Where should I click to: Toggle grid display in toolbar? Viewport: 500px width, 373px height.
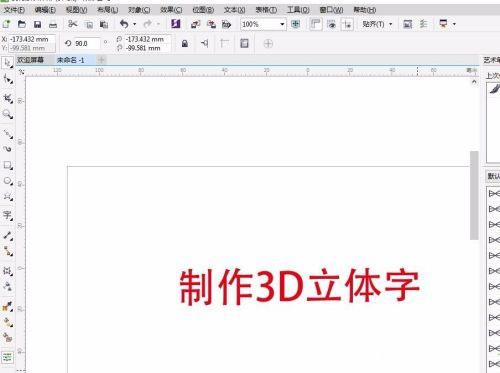coord(331,24)
